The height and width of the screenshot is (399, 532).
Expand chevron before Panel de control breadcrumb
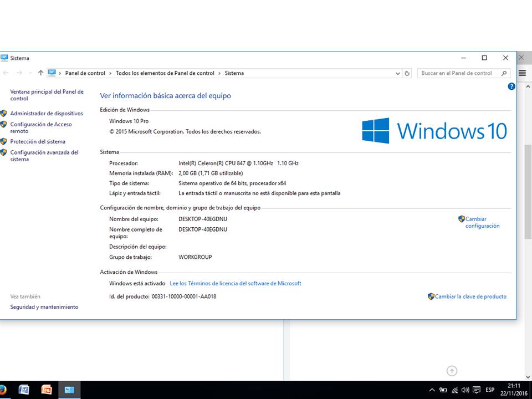point(60,73)
